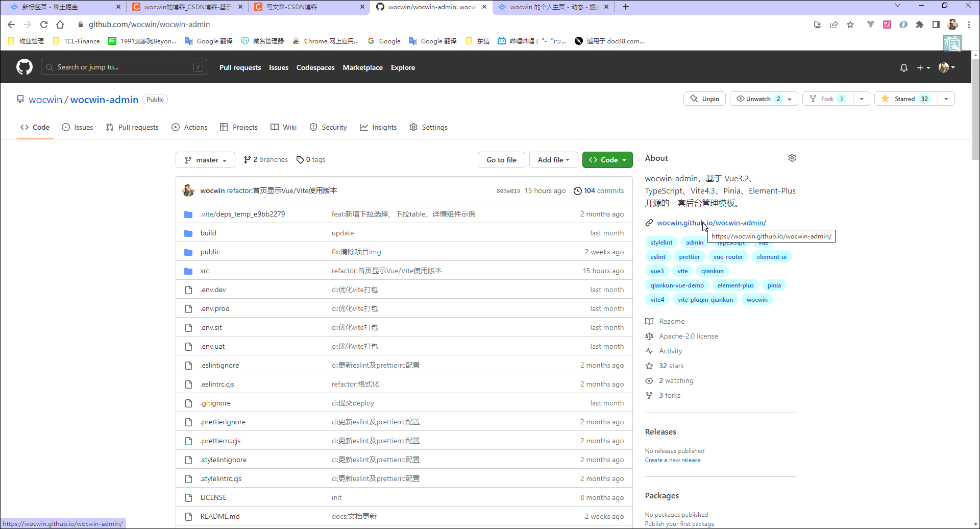Bookmark this page with star icon
Screen dimensions: 980x529
pyautogui.click(x=850, y=25)
